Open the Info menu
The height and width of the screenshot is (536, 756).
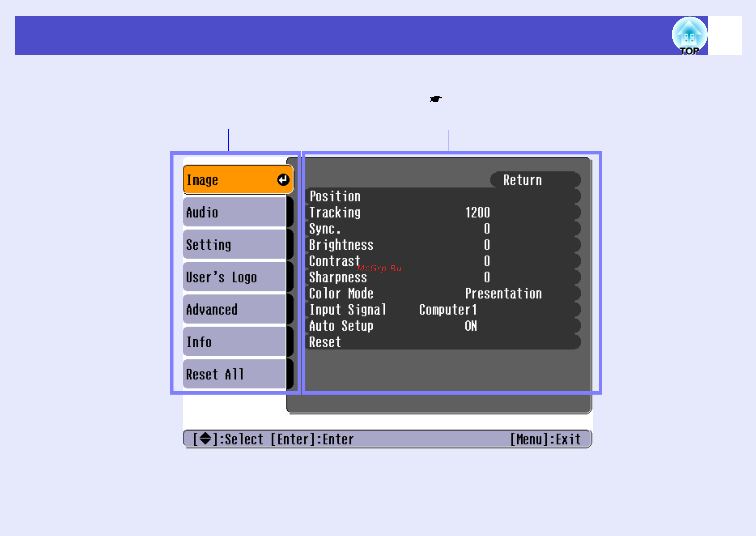pyautogui.click(x=235, y=342)
